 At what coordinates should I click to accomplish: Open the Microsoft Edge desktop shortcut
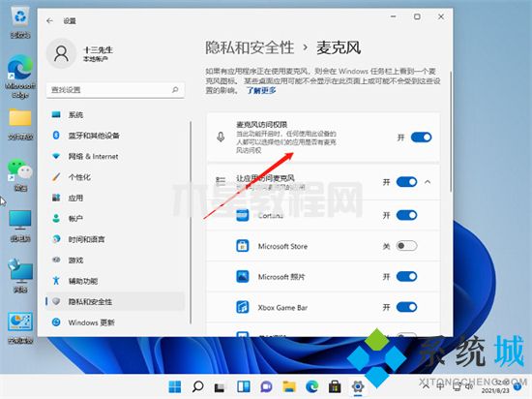[x=20, y=77]
